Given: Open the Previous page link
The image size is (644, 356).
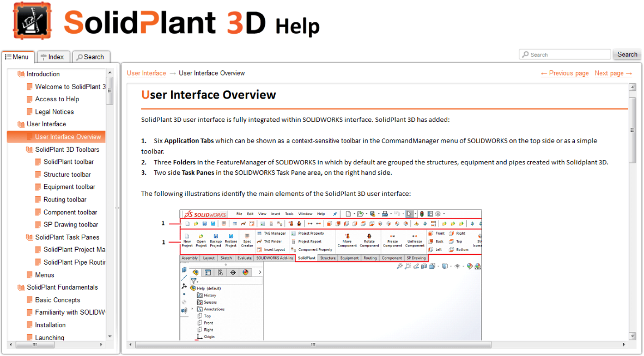Looking at the screenshot, I should [x=564, y=73].
